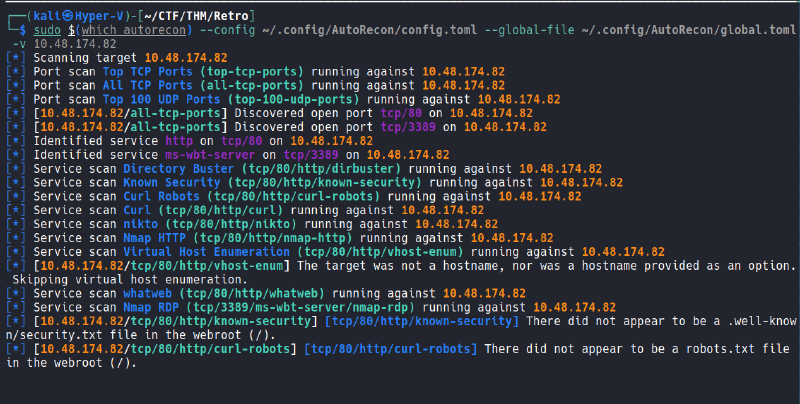The height and width of the screenshot is (404, 800).
Task: Click the nikto service scan name
Action: (x=140, y=225)
